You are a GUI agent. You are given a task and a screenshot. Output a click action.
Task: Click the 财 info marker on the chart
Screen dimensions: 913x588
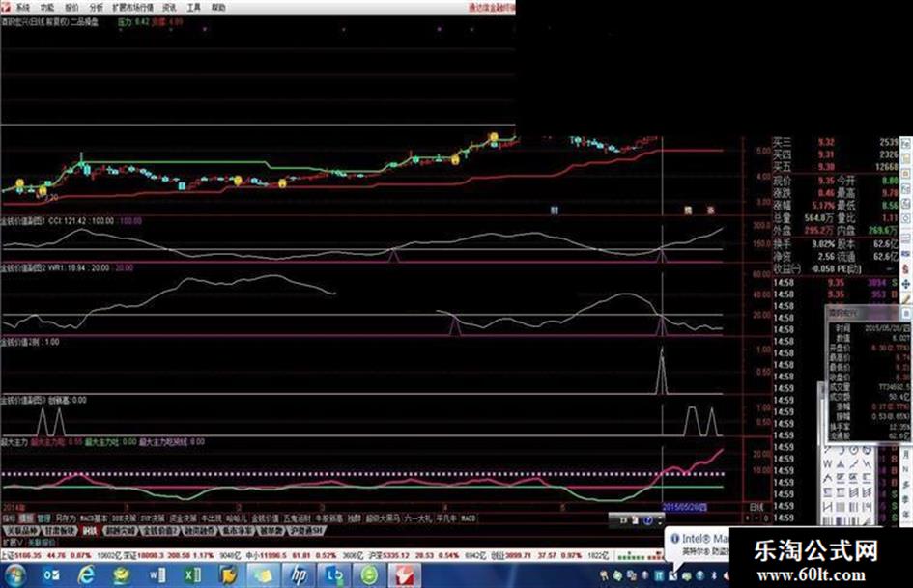[555, 210]
